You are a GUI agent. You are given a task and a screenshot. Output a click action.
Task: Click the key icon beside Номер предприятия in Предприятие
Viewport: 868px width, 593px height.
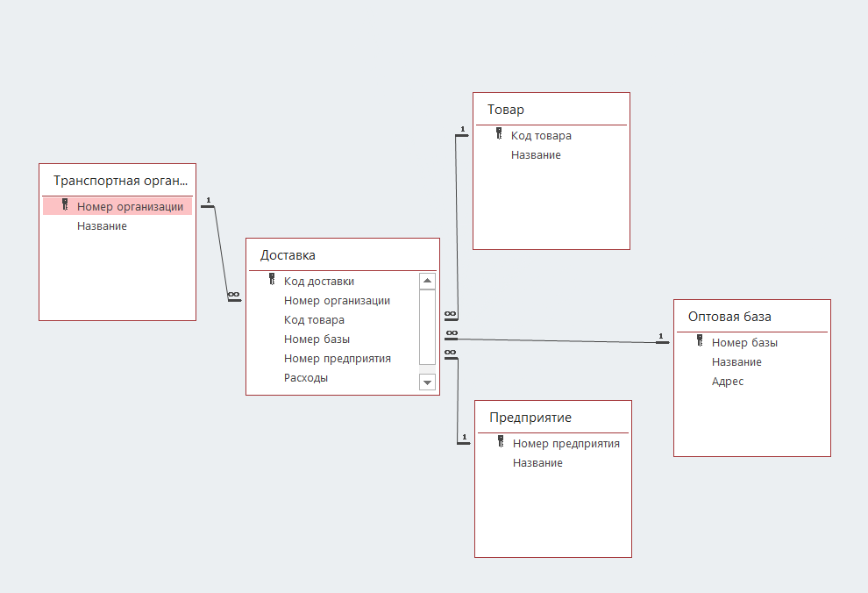[501, 441]
